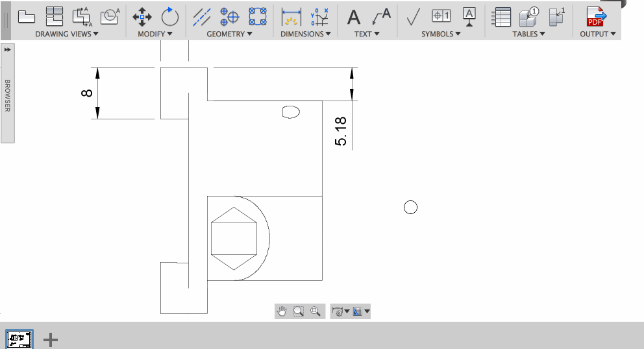
Task: Select the Centerline tool
Action: 202,17
